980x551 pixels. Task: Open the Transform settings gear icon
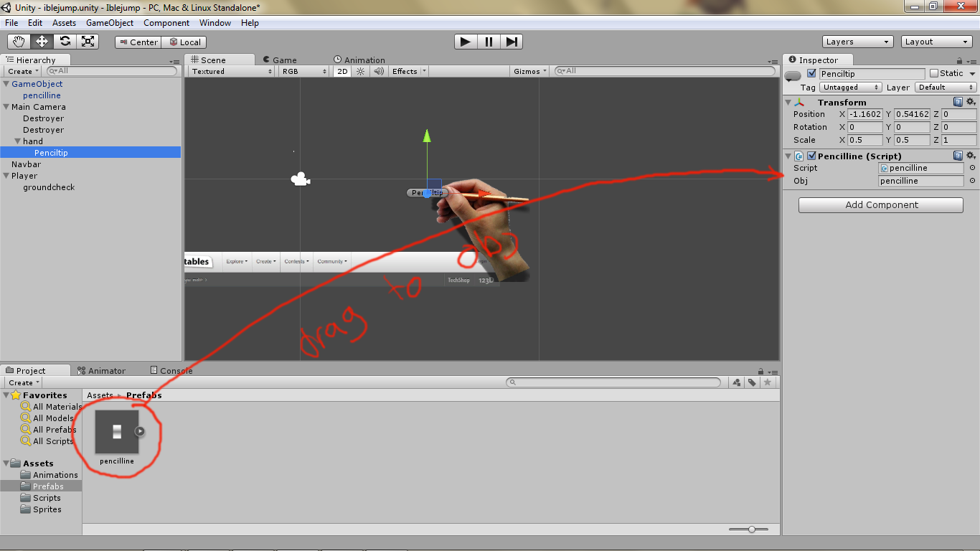971,102
